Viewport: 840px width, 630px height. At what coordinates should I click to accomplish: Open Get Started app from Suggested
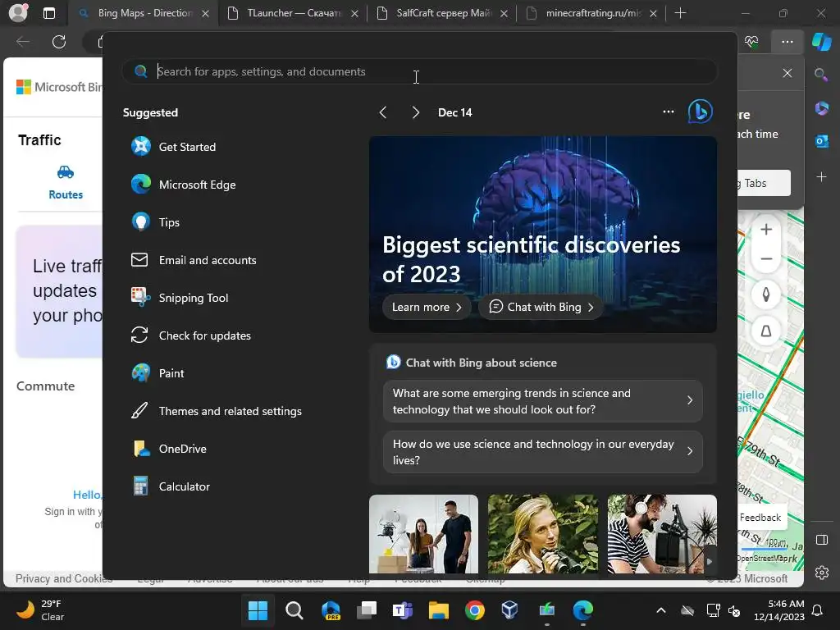click(174, 147)
